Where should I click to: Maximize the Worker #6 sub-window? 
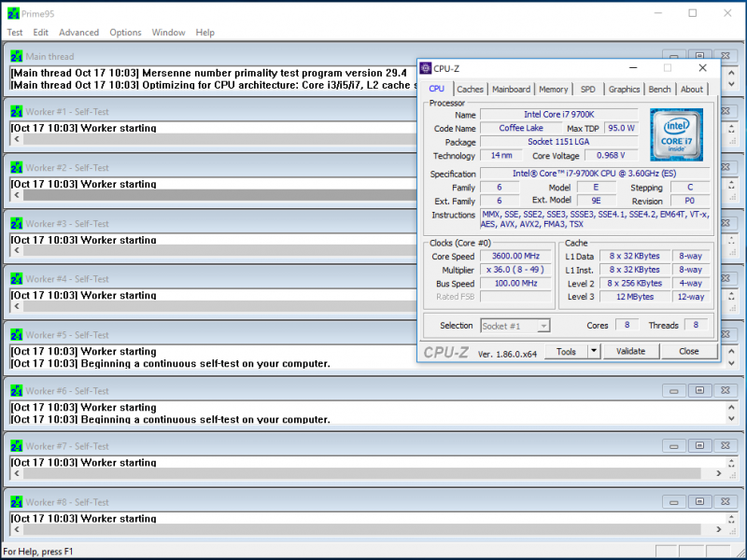tap(700, 391)
